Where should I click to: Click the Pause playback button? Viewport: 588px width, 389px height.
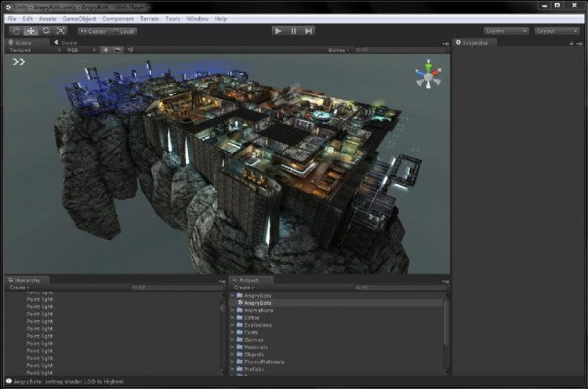pyautogui.click(x=293, y=31)
